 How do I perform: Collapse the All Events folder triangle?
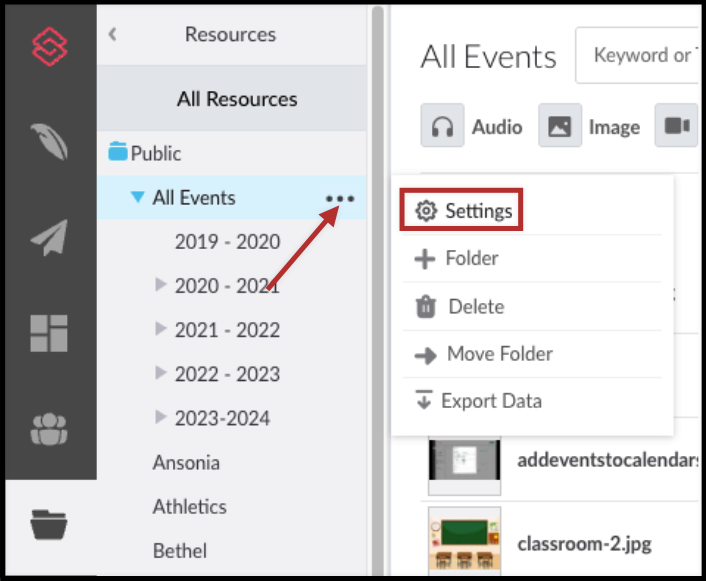[x=137, y=197]
